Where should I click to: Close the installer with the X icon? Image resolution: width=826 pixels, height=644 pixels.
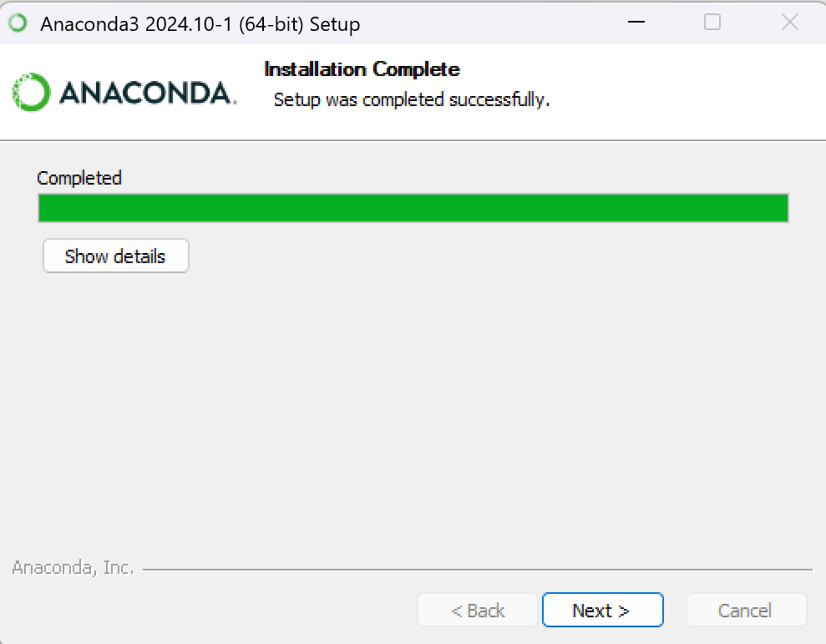click(789, 22)
